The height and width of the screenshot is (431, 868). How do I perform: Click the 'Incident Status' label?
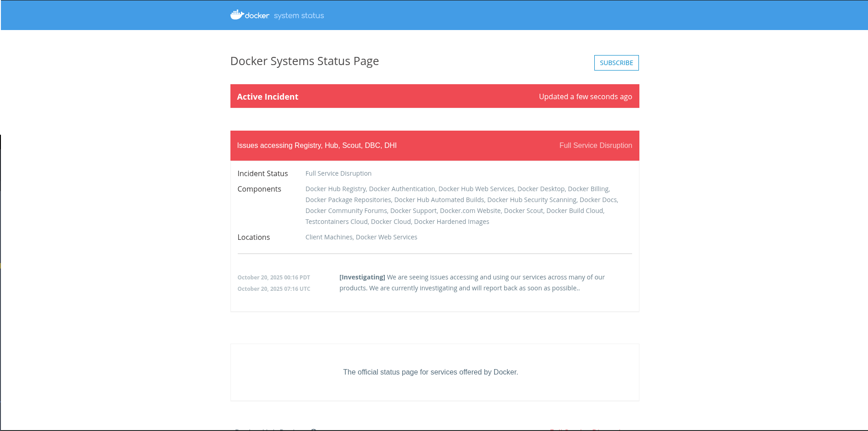[262, 173]
